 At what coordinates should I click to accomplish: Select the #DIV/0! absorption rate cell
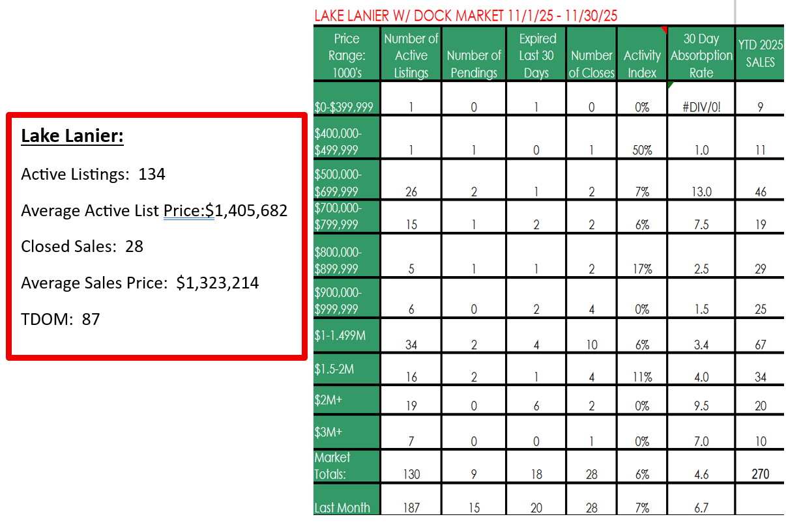[701, 107]
